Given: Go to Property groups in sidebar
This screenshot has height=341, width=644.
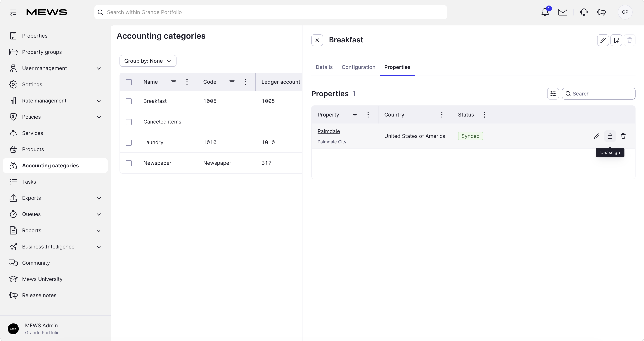Looking at the screenshot, I should [x=55, y=52].
